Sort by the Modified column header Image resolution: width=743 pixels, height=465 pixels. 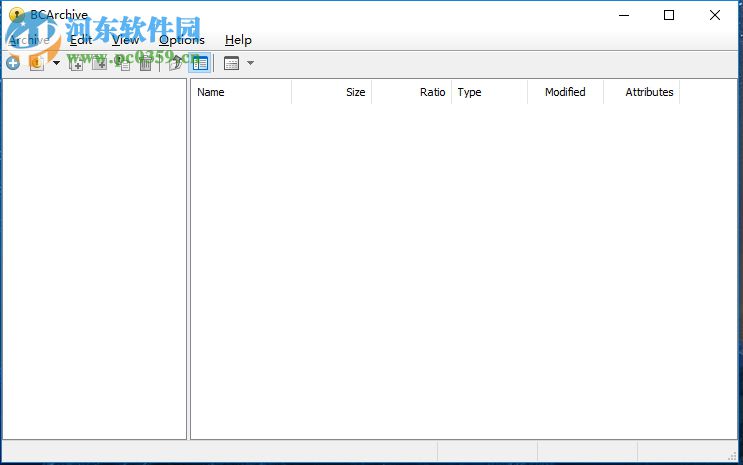565,92
